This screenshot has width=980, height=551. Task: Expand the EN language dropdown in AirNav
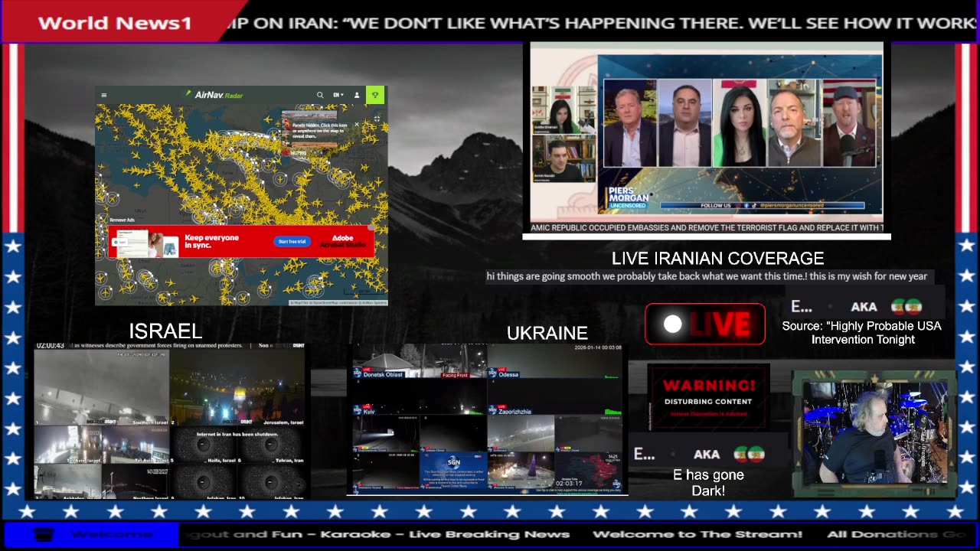coord(338,95)
